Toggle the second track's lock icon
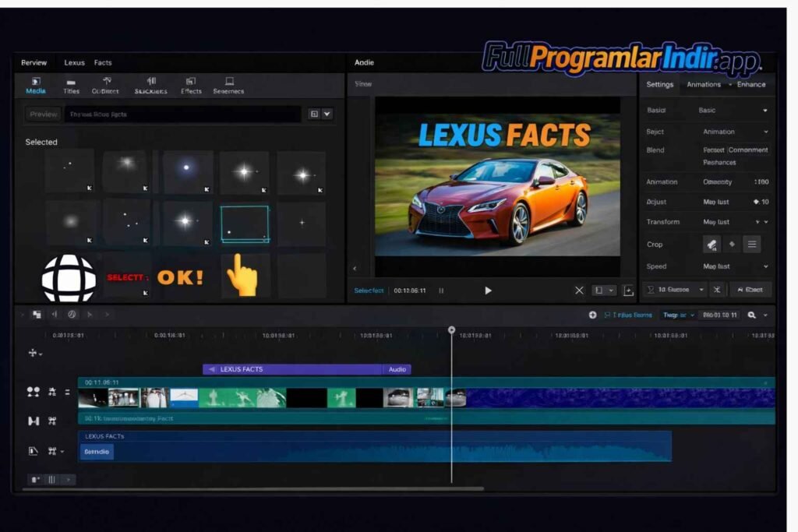The height and width of the screenshot is (532, 798). pyautogui.click(x=52, y=421)
